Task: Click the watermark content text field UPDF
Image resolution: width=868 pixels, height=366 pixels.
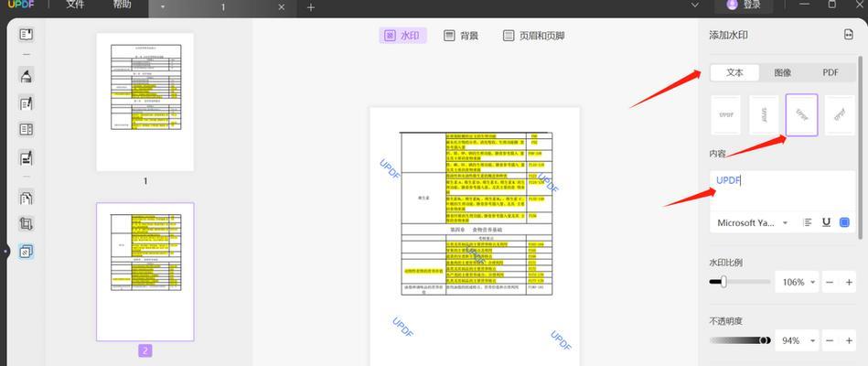Action: pyautogui.click(x=782, y=190)
